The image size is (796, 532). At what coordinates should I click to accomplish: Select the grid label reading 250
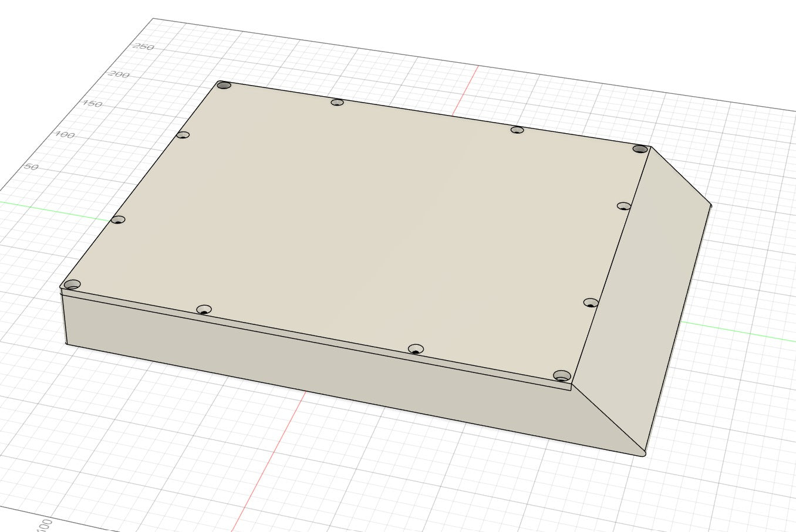click(x=143, y=45)
